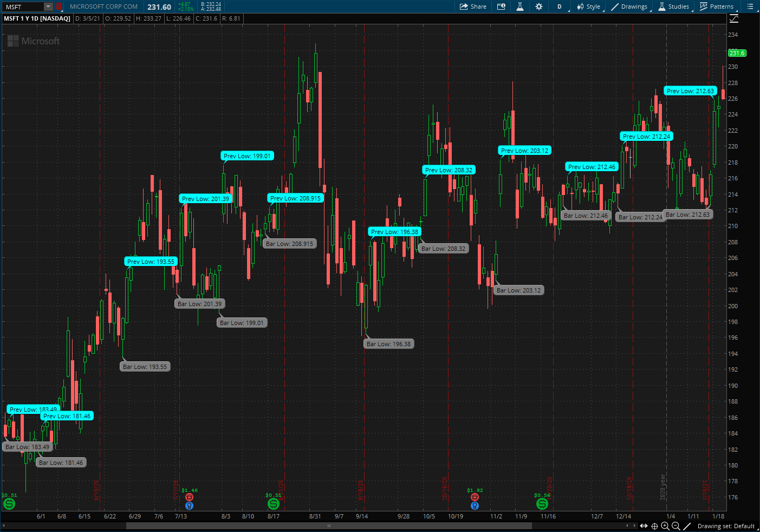Click the last price 231.60 in header
Viewport: 760px width, 532px height.
(159, 7)
